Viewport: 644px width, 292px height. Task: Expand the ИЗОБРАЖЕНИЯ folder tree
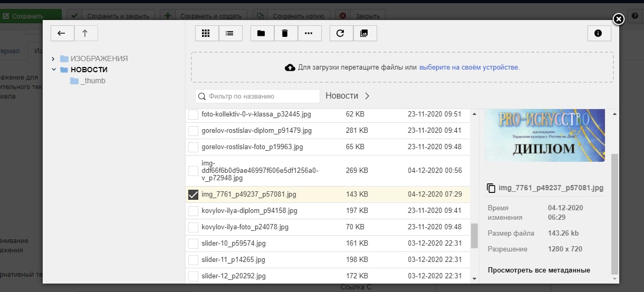(54, 59)
